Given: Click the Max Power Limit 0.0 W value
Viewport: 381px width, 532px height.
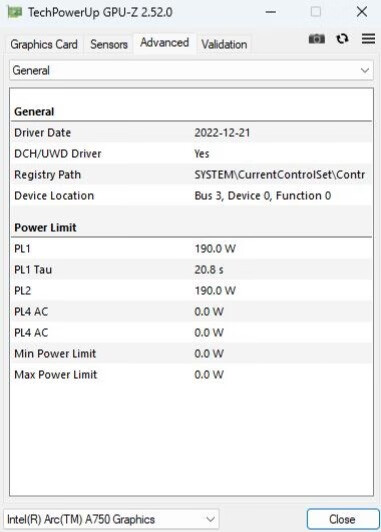Looking at the screenshot, I should [x=209, y=375].
